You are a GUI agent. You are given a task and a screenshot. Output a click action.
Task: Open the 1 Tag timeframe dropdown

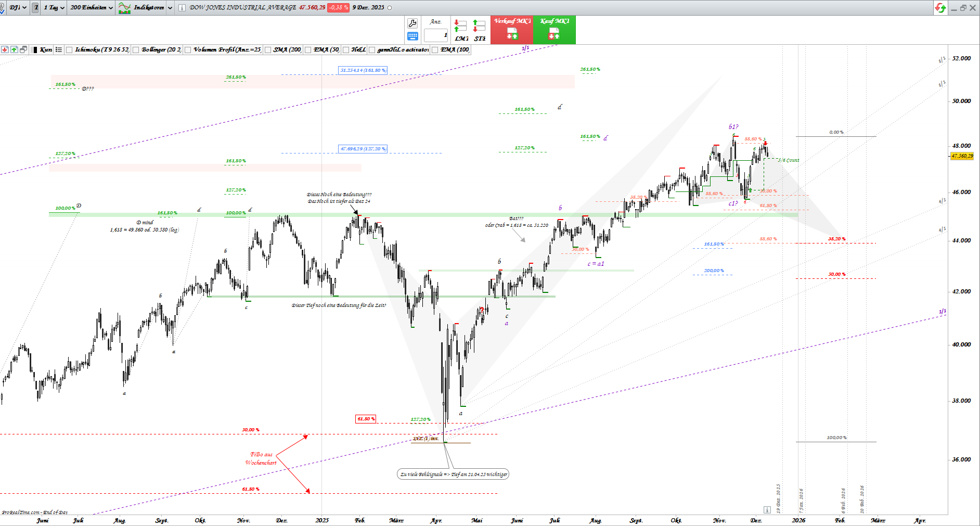tap(54, 7)
